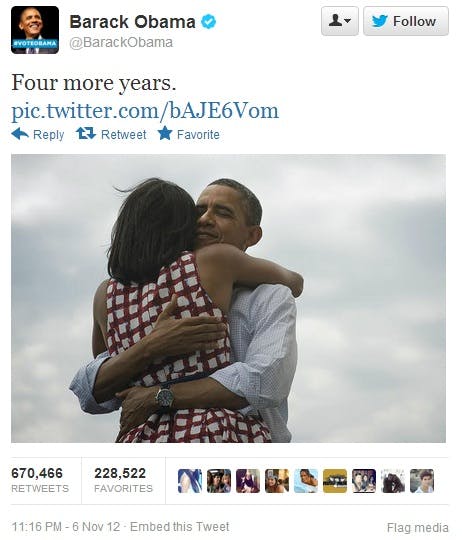Click the gold retweeter avatar thumbnail
The width and height of the screenshot is (462, 540).
coord(335,481)
